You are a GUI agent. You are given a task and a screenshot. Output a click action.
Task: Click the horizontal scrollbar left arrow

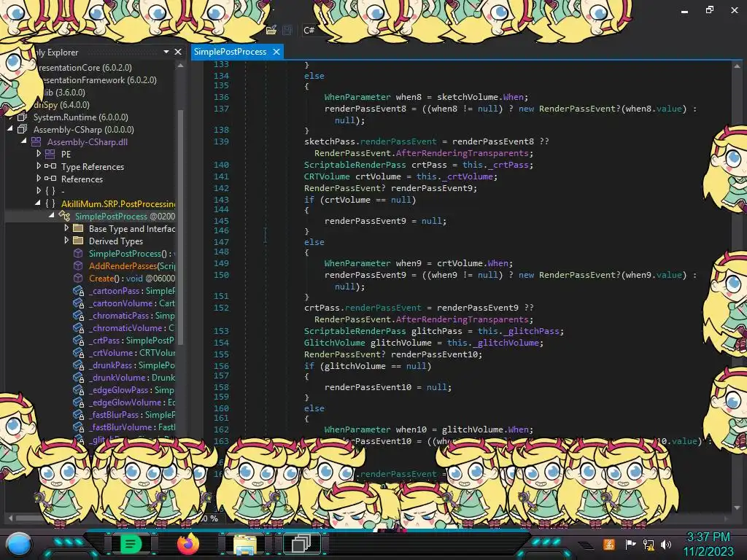(10, 518)
